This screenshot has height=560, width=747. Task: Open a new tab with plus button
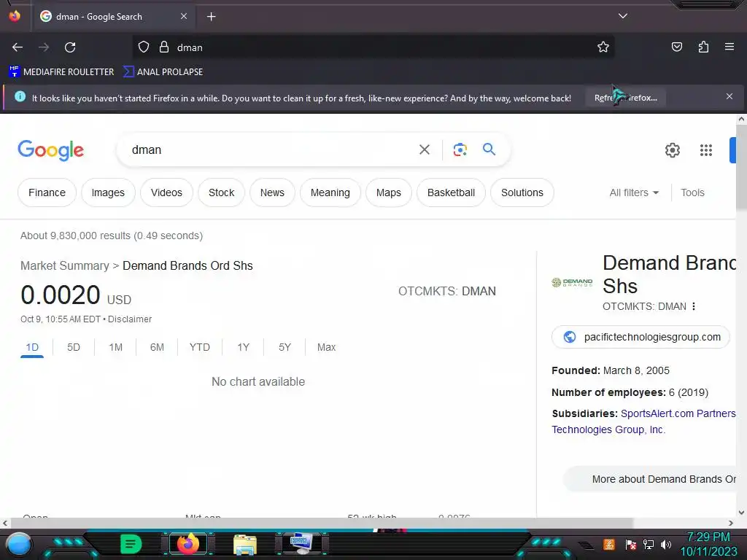(211, 17)
